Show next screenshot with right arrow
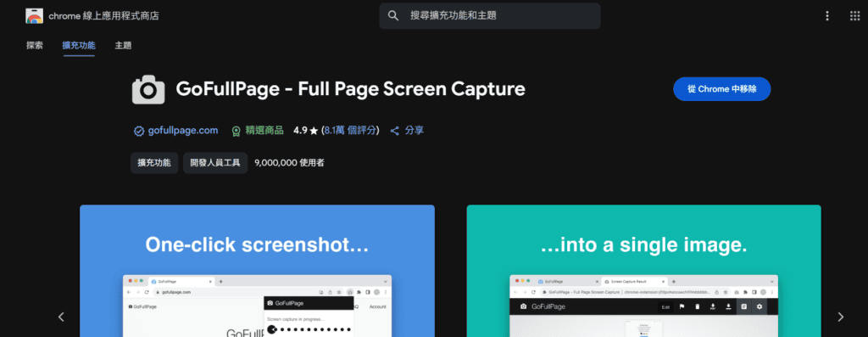The width and height of the screenshot is (868, 337). 840,317
